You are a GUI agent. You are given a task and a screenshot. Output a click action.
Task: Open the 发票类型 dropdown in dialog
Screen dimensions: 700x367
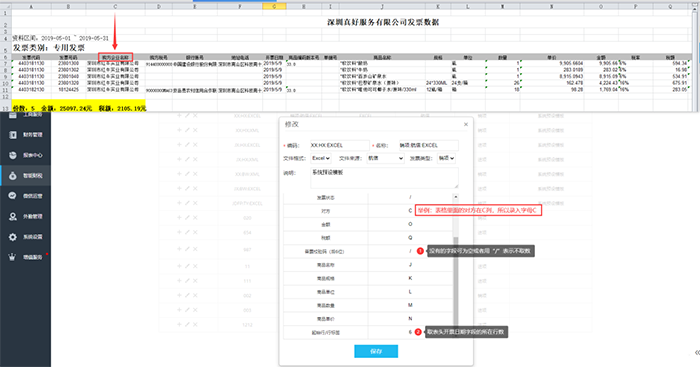click(x=446, y=158)
